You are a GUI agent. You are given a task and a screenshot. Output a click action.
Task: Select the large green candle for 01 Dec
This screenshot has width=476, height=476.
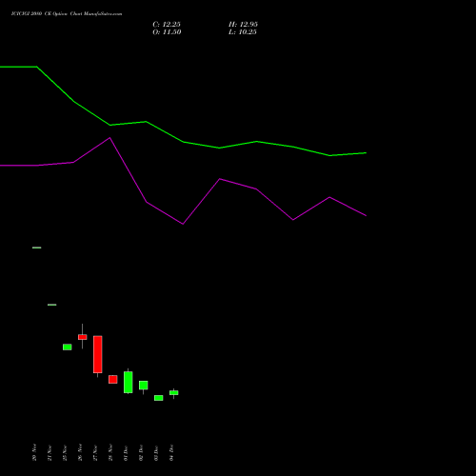(129, 382)
